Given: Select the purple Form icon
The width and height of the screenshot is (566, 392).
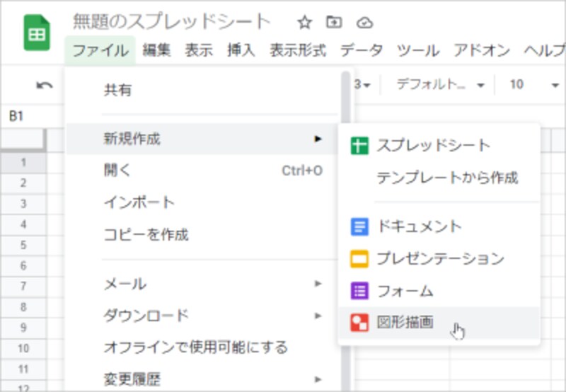Looking at the screenshot, I should point(359,291).
